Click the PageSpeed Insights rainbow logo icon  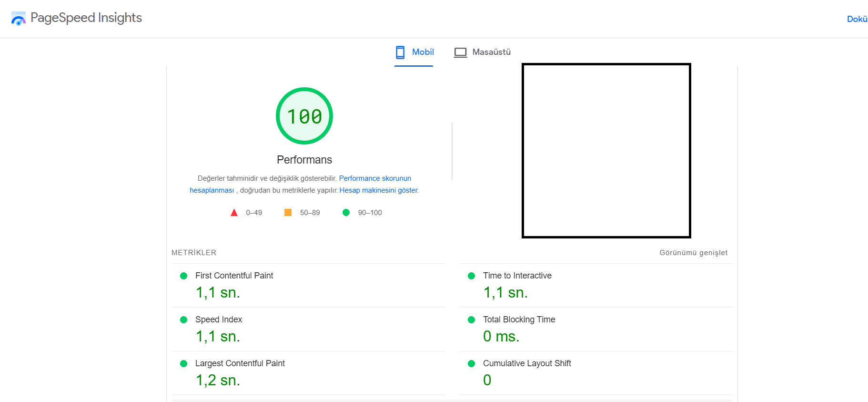(x=18, y=19)
